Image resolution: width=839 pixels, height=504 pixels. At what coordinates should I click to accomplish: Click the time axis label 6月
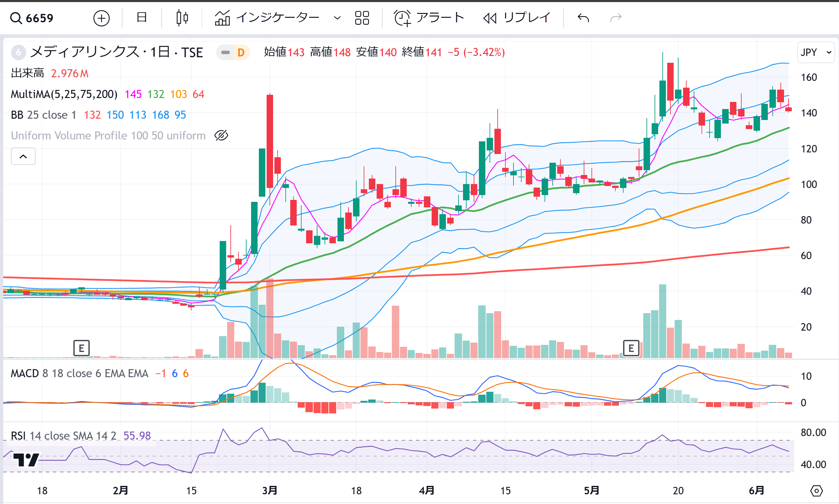click(756, 490)
